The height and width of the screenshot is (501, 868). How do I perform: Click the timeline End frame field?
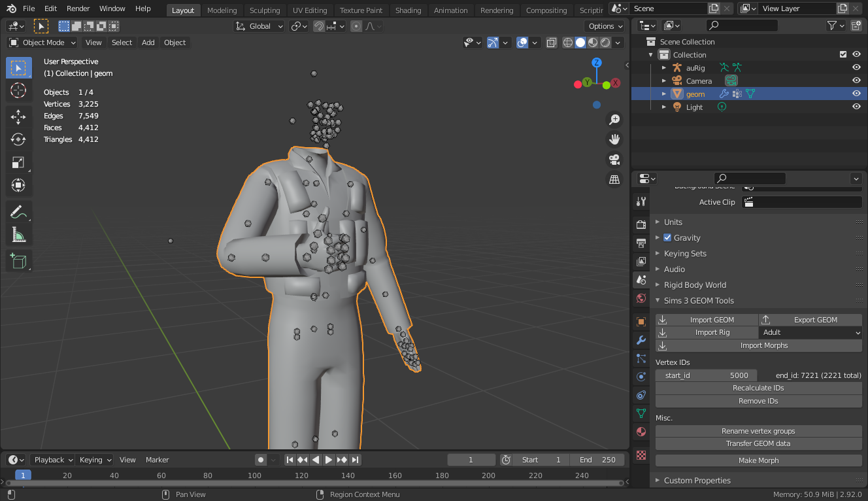pos(597,460)
